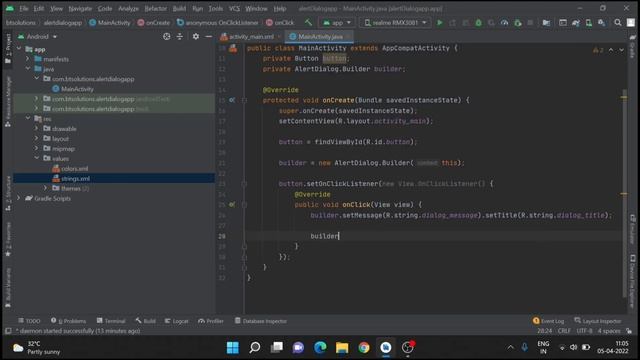
Task: Start debugging with the bug icon
Action: [478, 23]
